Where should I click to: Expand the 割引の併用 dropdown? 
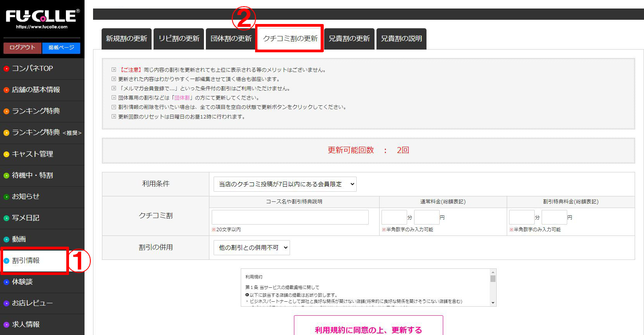pos(252,248)
